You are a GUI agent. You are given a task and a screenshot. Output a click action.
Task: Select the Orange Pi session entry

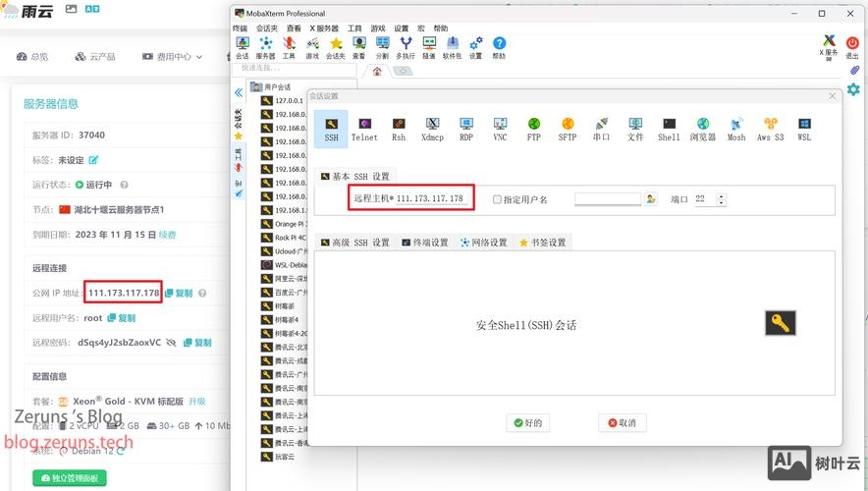284,224
